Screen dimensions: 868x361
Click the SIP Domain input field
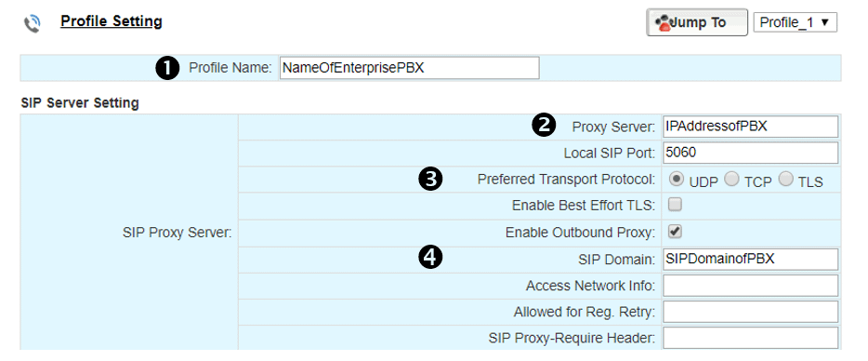[751, 259]
